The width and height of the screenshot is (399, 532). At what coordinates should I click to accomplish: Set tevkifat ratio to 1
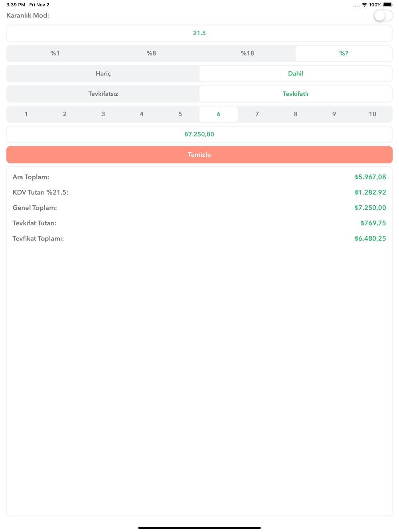click(26, 114)
